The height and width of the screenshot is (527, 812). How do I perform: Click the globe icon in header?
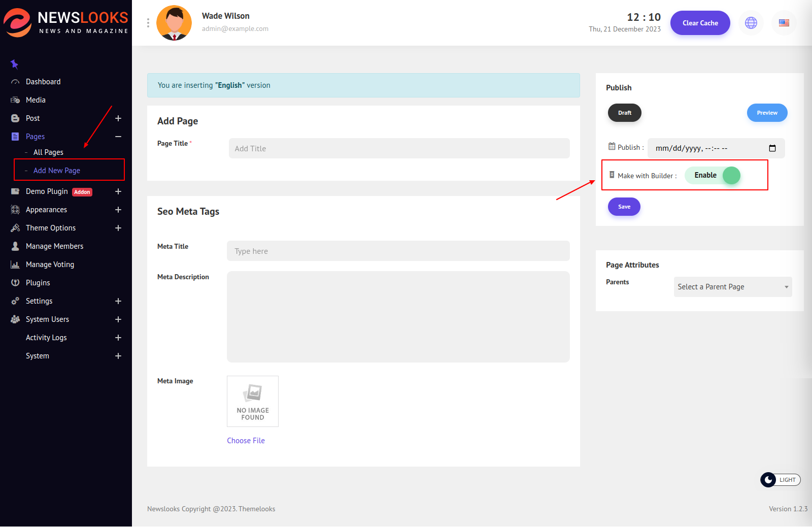[751, 23]
